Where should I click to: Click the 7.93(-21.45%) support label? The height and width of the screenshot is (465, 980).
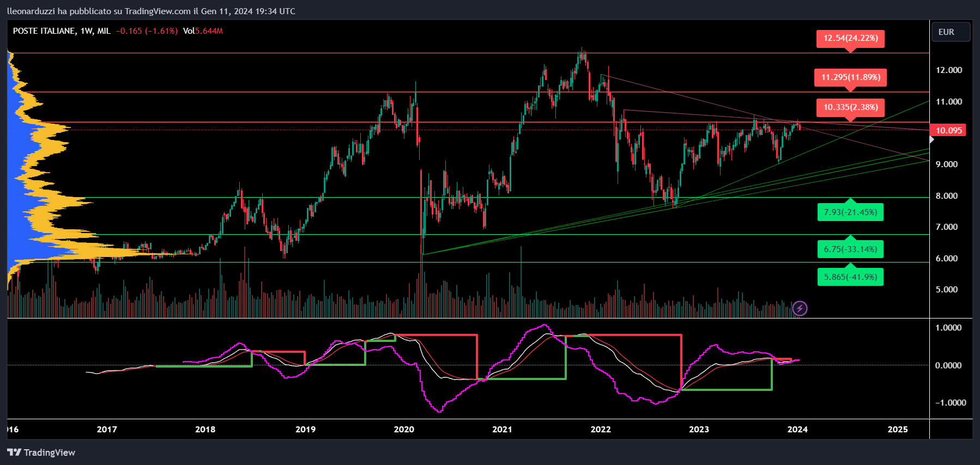coord(850,212)
